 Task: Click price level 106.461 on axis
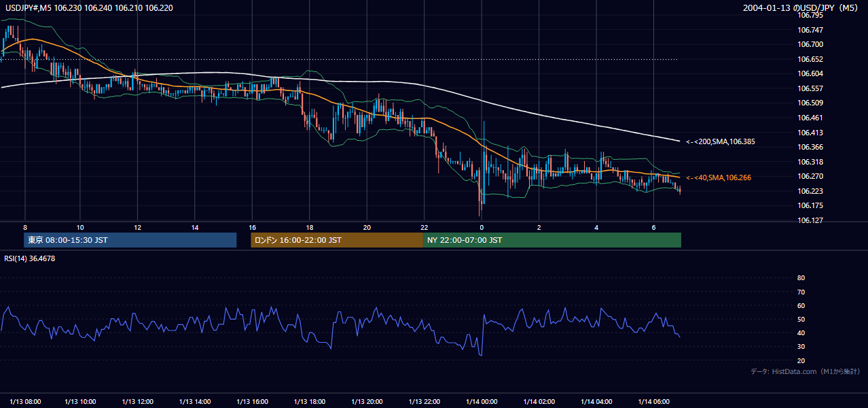(x=810, y=118)
